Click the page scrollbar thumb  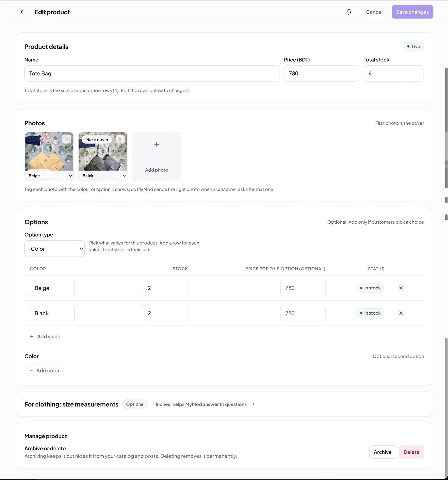coord(446,408)
